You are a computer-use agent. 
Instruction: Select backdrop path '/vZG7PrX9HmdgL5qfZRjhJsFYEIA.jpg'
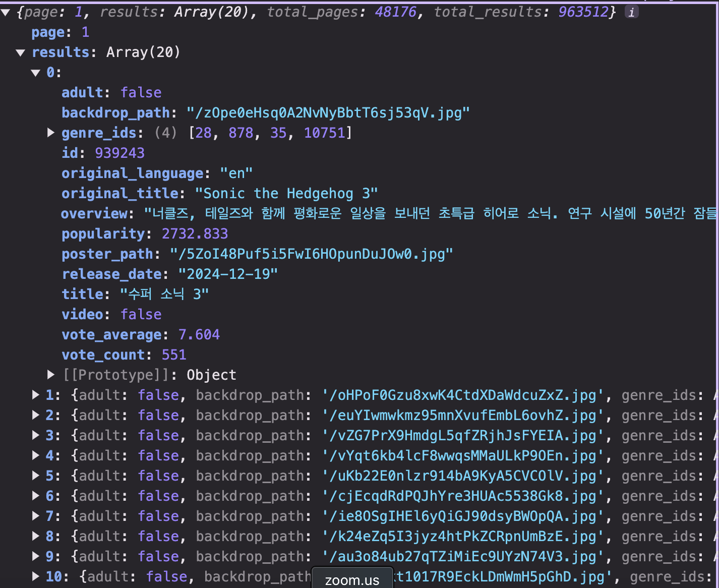click(x=463, y=436)
